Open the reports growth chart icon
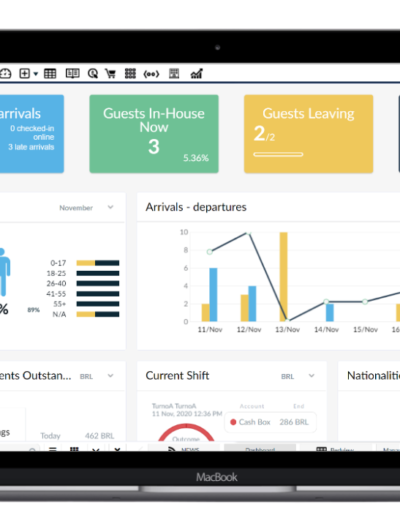This screenshot has width=400, height=516. (x=196, y=74)
